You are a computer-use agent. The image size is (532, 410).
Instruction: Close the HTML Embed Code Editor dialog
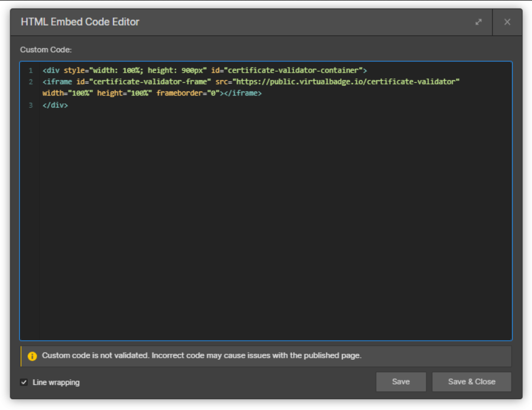[x=507, y=22]
